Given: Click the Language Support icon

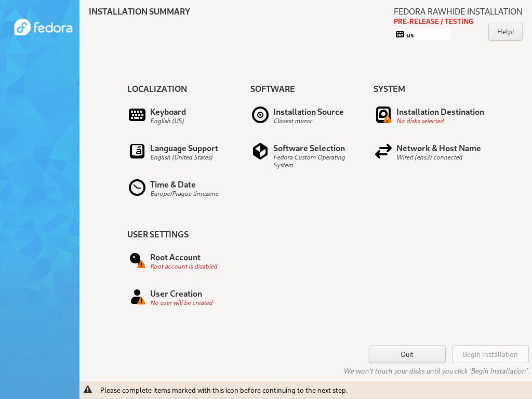Looking at the screenshot, I should (137, 151).
